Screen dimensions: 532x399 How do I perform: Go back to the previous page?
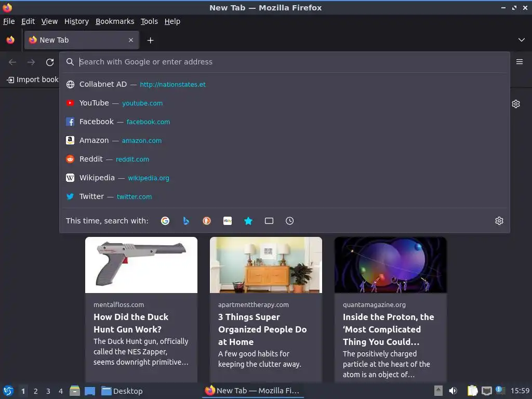coord(12,62)
